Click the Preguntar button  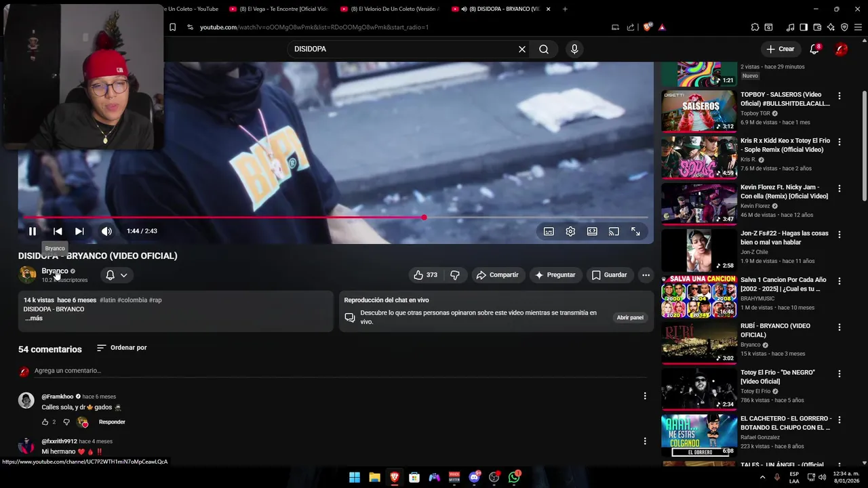tap(555, 274)
